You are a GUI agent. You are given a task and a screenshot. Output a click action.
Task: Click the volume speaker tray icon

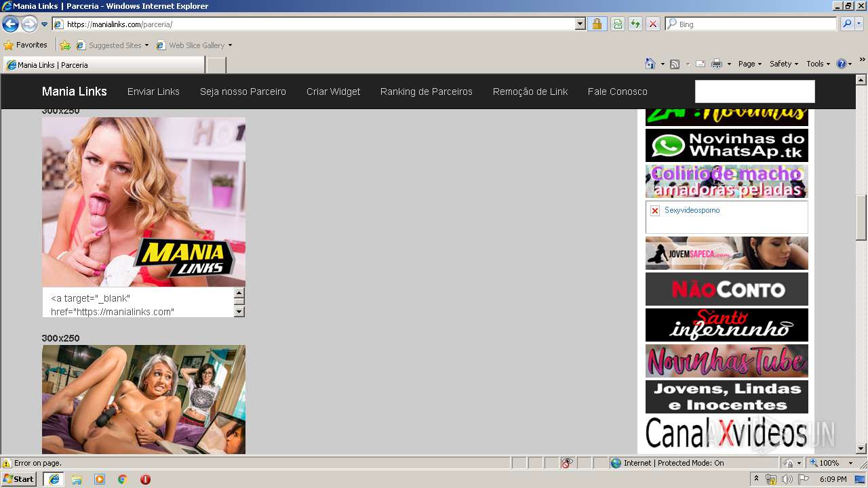click(x=787, y=479)
